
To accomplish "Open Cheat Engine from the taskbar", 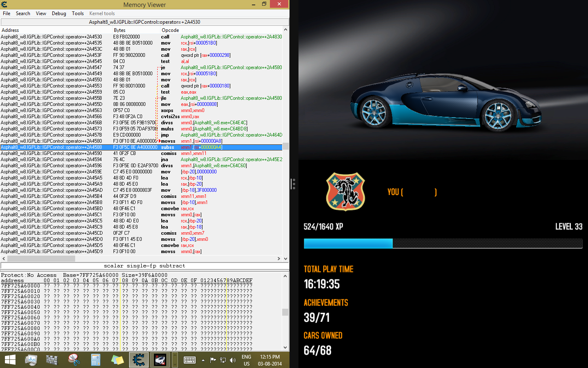I will 139,360.
